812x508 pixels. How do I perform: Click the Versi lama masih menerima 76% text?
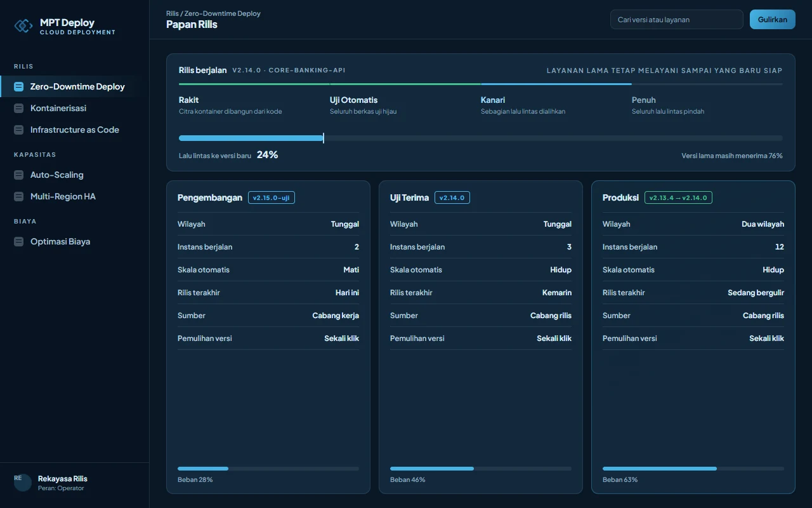(732, 156)
